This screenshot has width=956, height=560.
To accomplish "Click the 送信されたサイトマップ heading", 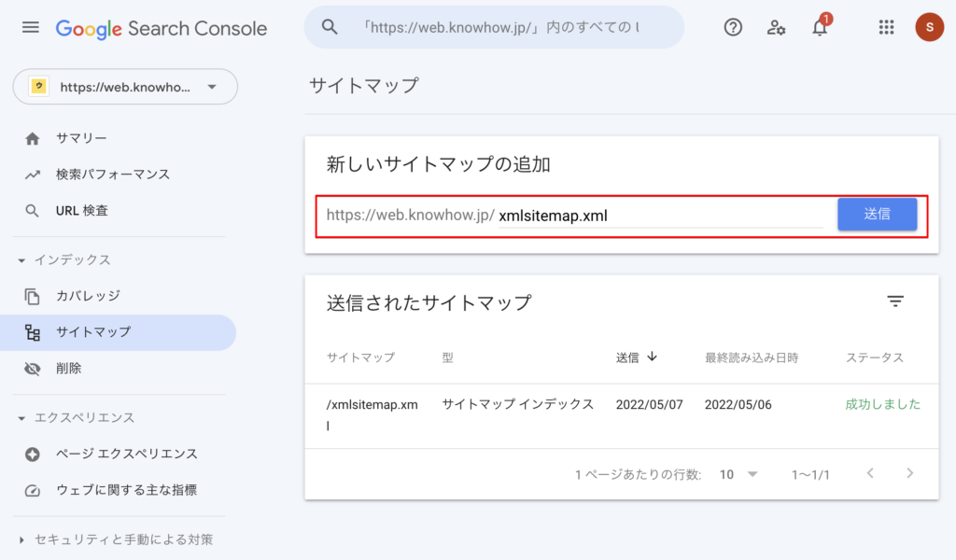I will [x=429, y=302].
